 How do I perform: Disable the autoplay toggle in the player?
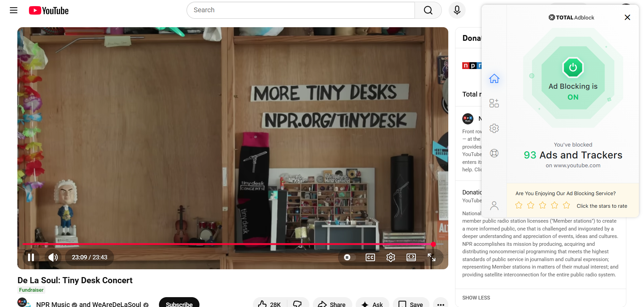347,257
